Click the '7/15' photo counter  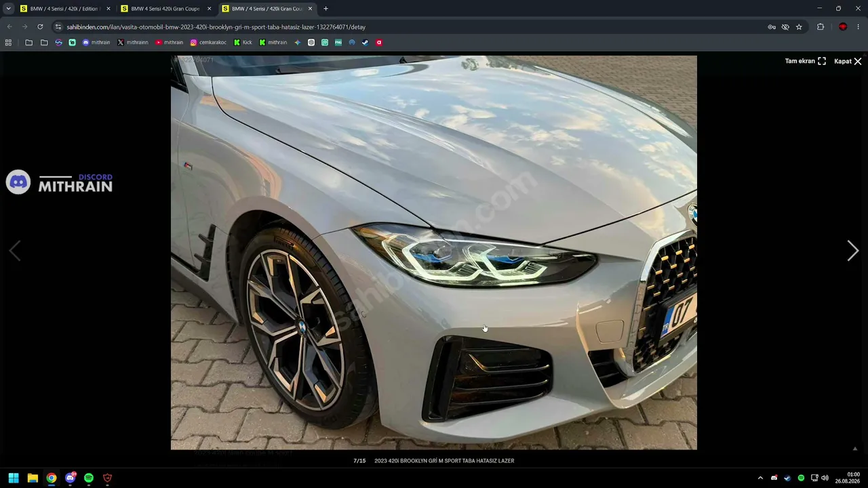[x=359, y=461]
